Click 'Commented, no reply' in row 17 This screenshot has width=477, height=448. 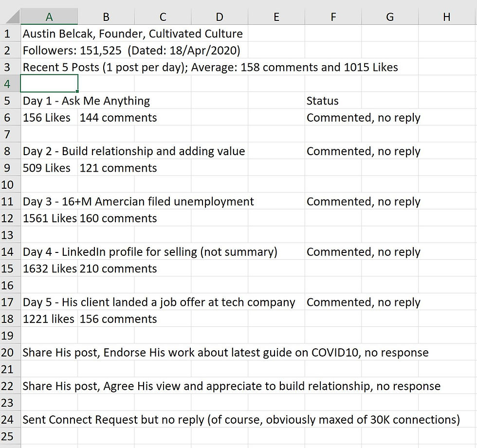(363, 302)
